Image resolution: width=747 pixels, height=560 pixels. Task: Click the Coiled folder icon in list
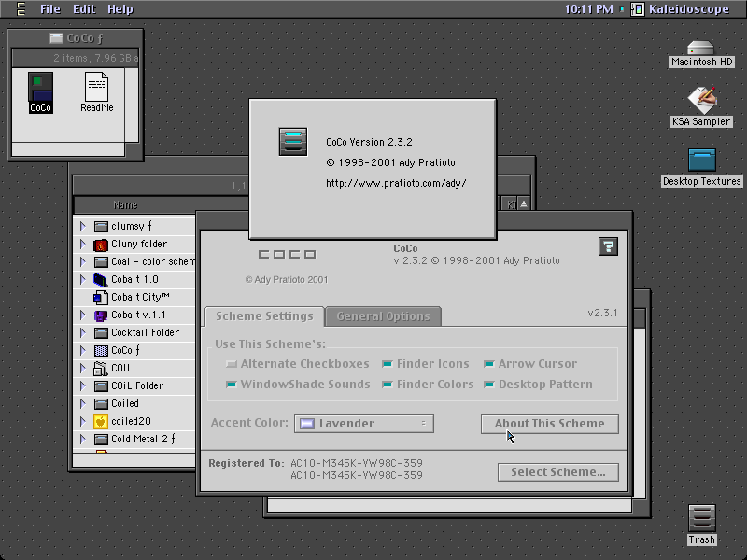pos(101,404)
